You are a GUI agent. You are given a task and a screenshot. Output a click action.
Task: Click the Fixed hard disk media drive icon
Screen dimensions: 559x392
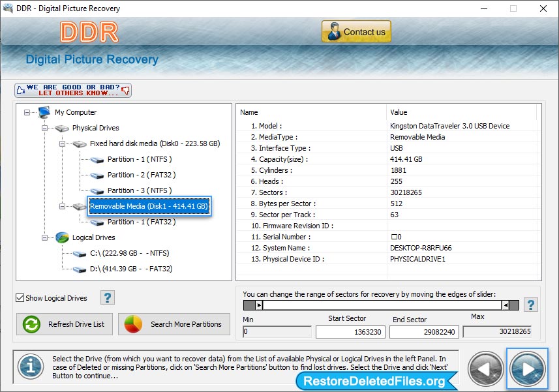80,144
